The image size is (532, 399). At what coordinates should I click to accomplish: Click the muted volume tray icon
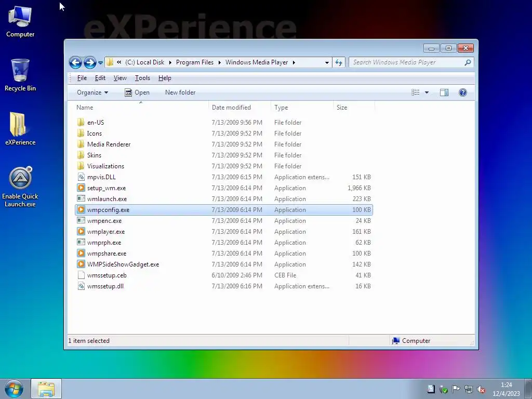point(481,390)
